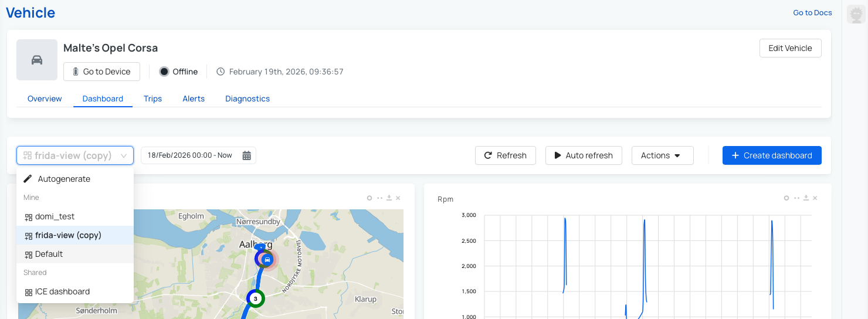Click the download icon on map widget
The height and width of the screenshot is (319, 868).
(389, 198)
